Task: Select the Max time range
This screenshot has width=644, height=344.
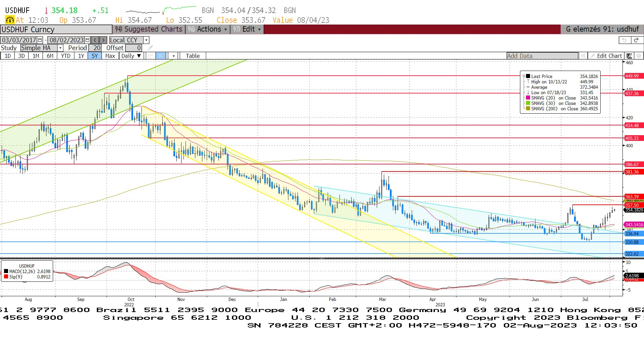Action: point(110,56)
